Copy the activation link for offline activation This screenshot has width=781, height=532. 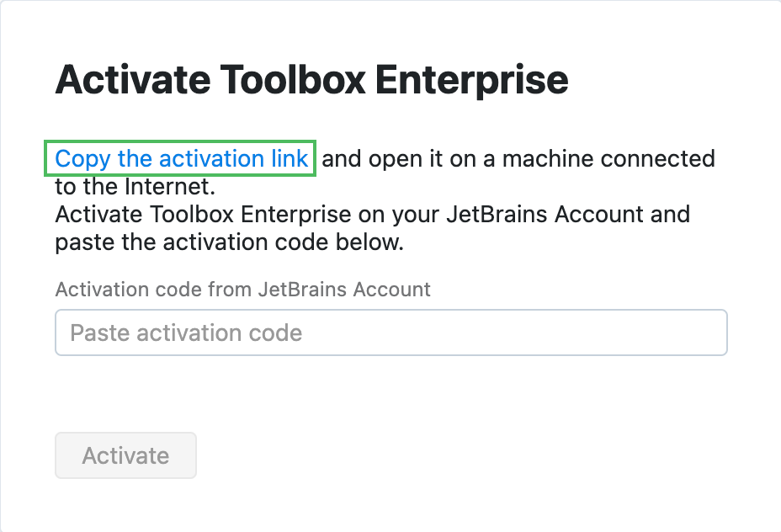point(180,158)
